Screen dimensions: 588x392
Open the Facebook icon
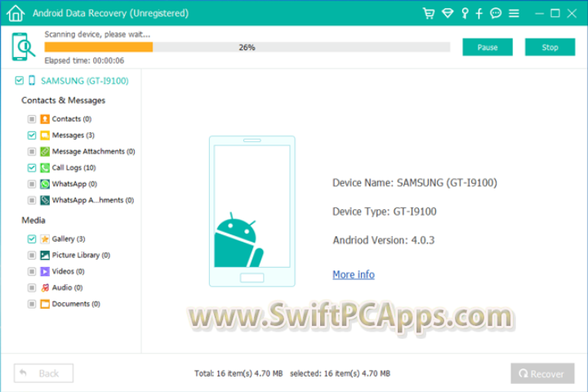(x=479, y=14)
